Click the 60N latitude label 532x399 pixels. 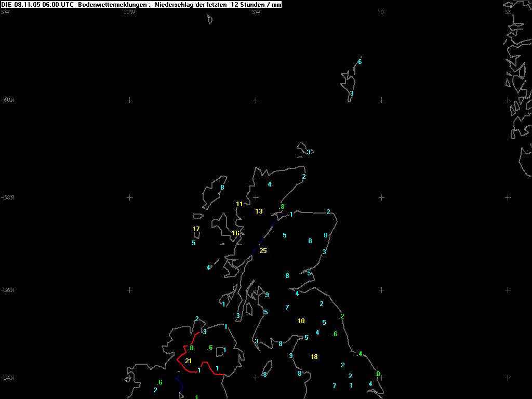point(8,100)
